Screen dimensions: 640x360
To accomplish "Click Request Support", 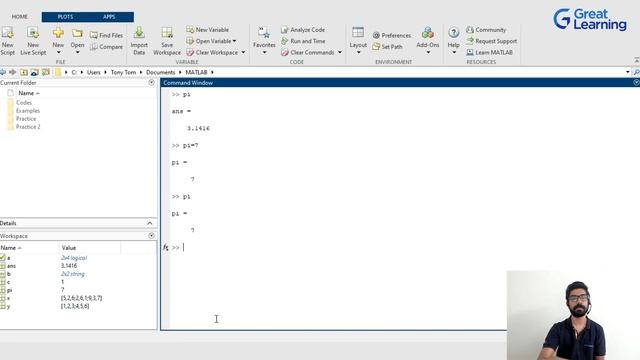I will [x=491, y=41].
